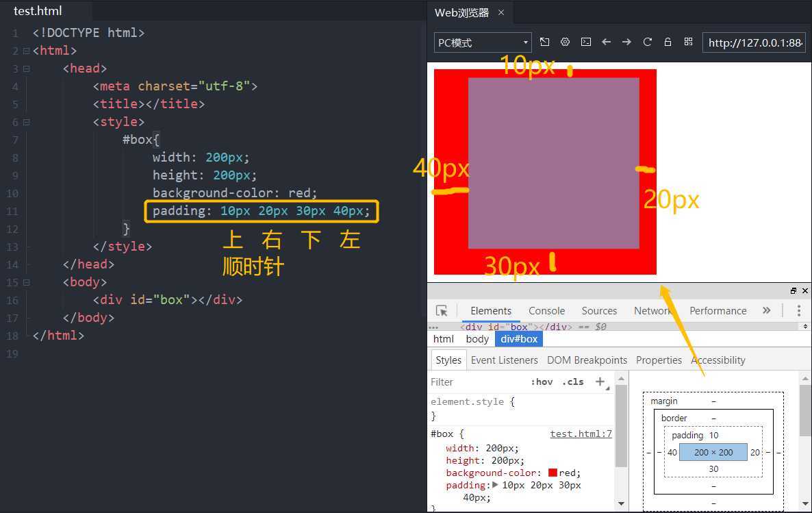Click line number 16 in the editor gutter
The image size is (812, 513).
coord(12,301)
